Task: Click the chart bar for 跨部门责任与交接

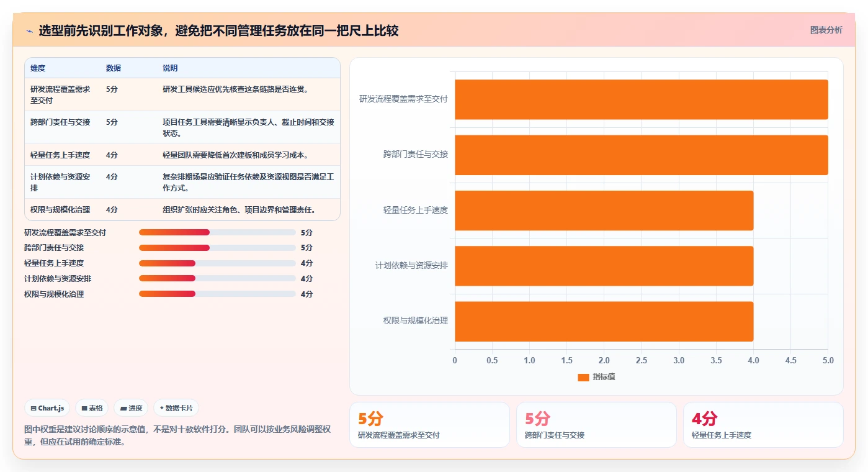Action: click(642, 155)
